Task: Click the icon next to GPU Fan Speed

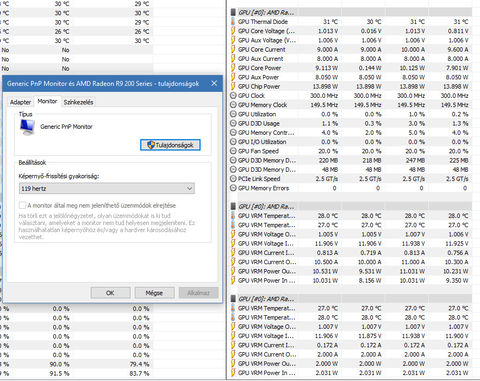Action: pyautogui.click(x=233, y=151)
